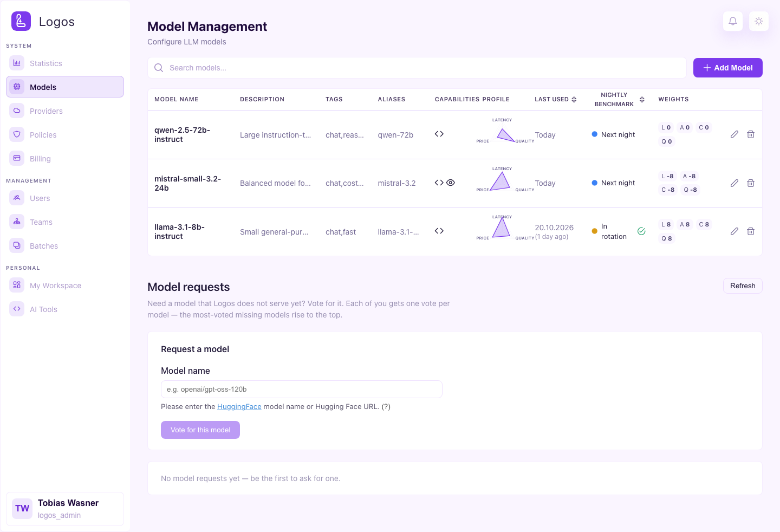Sort by Nightly Benchmark column arrows
The image size is (780, 532).
coord(642,100)
